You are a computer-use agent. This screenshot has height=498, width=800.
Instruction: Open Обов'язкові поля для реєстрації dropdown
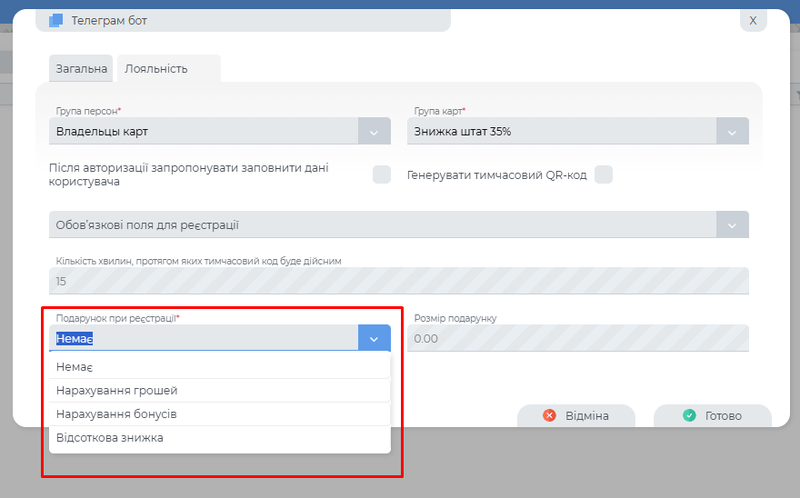pyautogui.click(x=732, y=225)
